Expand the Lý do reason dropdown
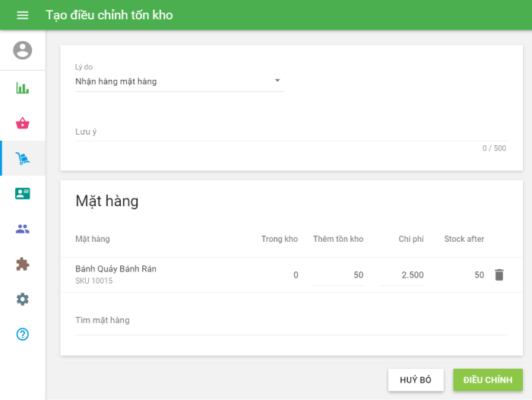 [x=179, y=81]
